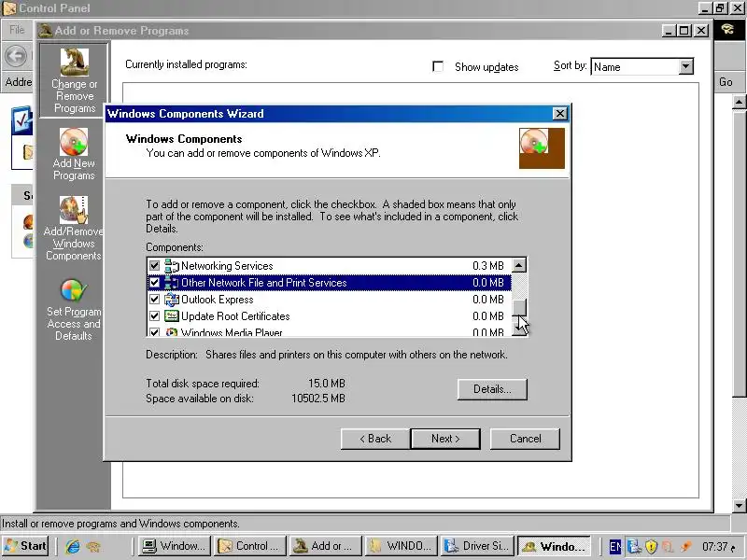Switch to the WINDO... folder taskbar button
747x560 pixels.
click(x=402, y=546)
